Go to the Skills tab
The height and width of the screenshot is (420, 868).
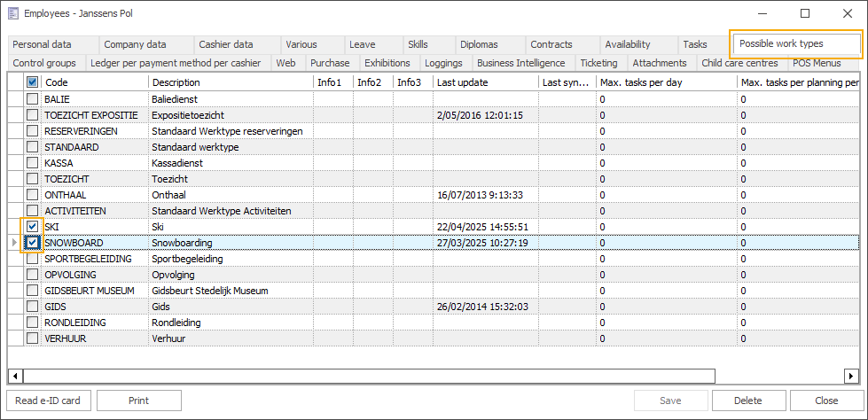pyautogui.click(x=418, y=44)
